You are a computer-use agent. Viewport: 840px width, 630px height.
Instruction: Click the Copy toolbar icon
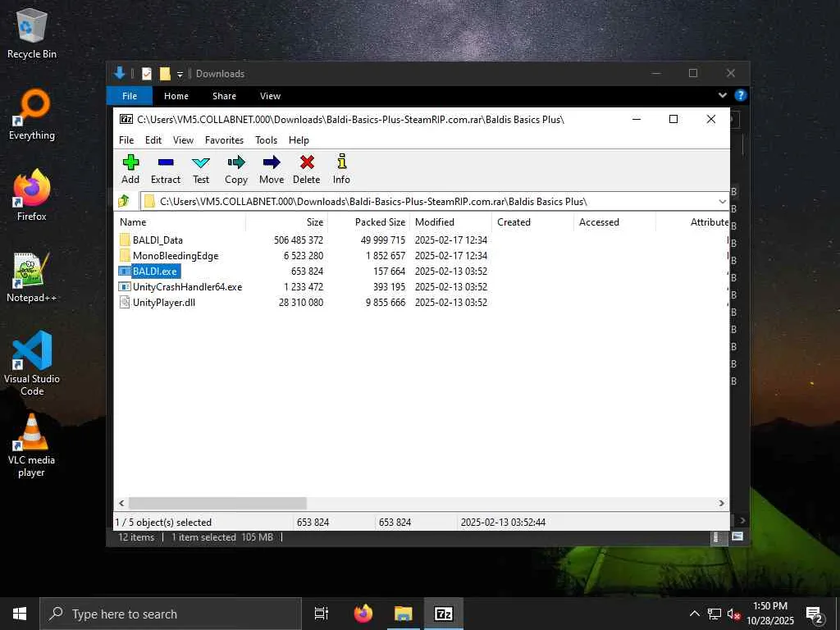236,162
